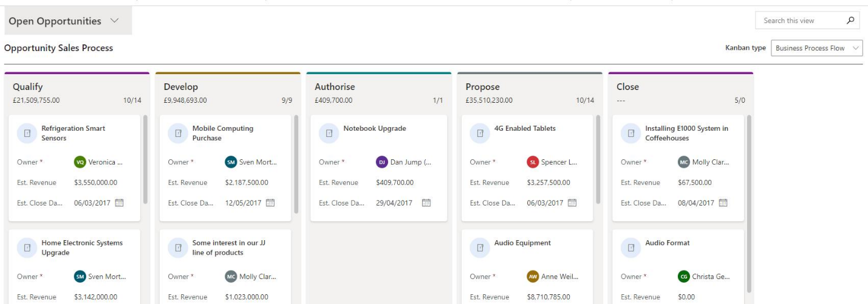Click Sven Mort avatar on Mobile Computing Purchase

coord(231,162)
